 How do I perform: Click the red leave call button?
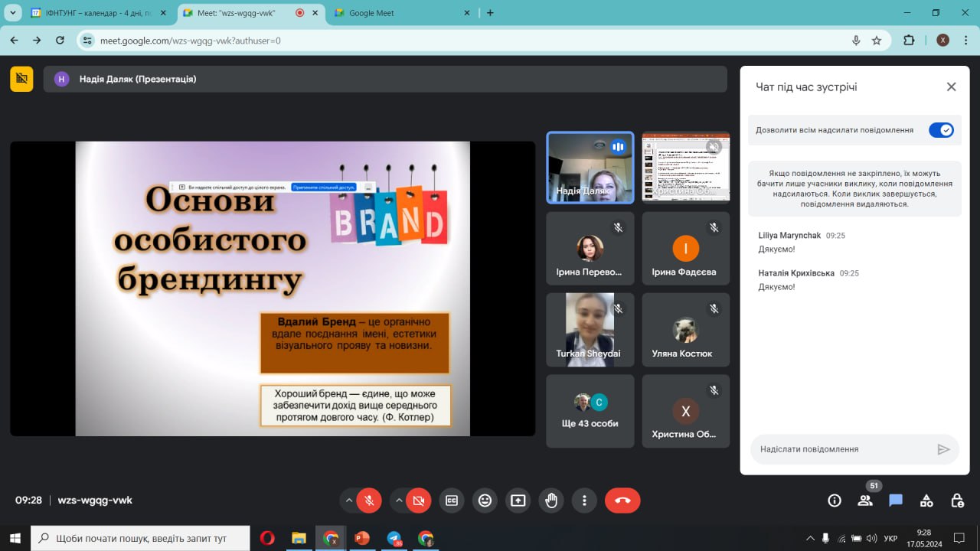click(x=622, y=500)
